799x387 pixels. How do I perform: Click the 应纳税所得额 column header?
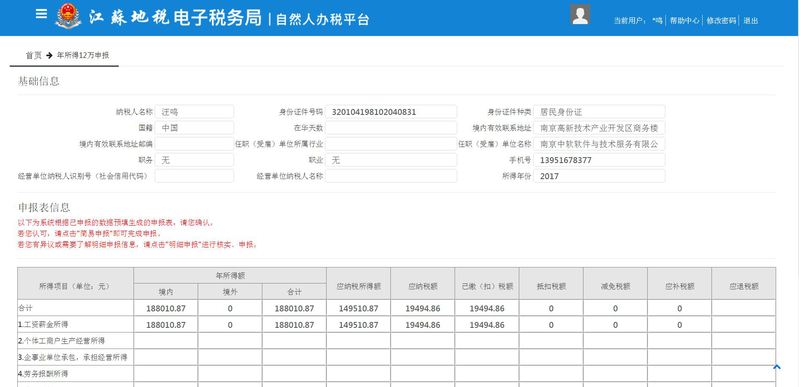pyautogui.click(x=359, y=283)
